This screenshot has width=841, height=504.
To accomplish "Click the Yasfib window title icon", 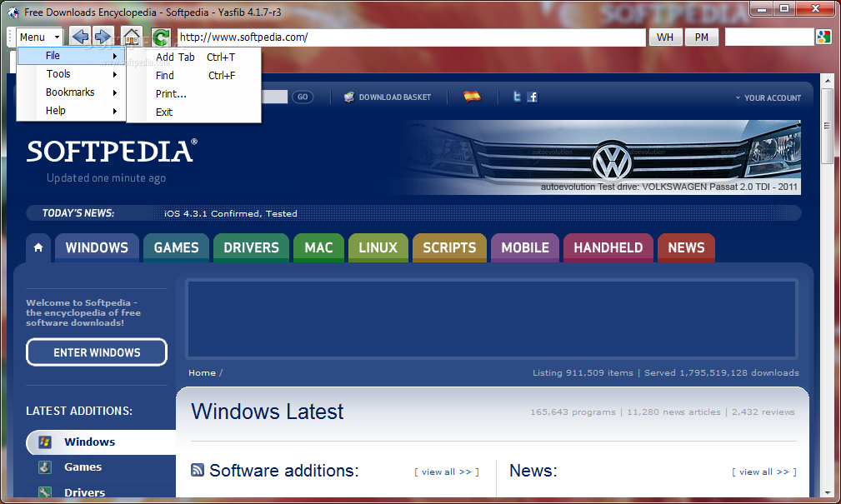I will tap(13, 12).
